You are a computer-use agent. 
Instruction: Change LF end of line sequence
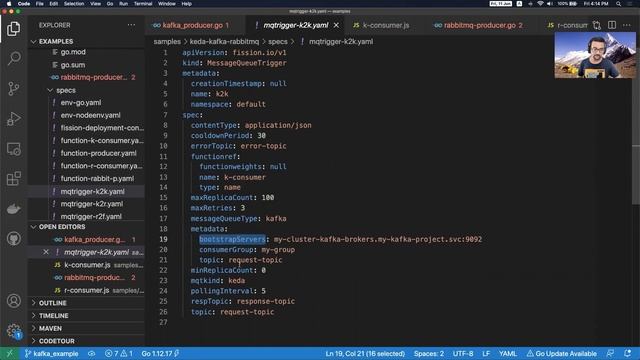click(x=486, y=353)
